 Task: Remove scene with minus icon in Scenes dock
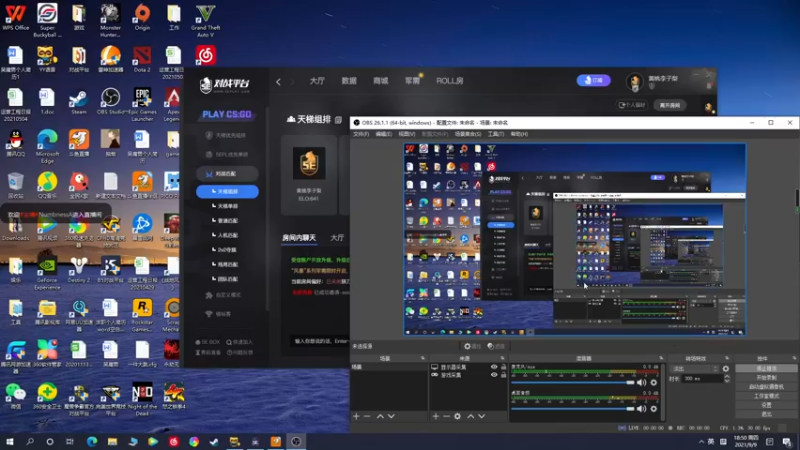click(x=367, y=416)
